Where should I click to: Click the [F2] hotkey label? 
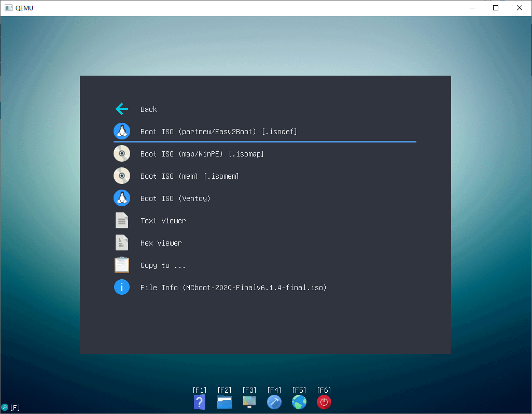point(225,390)
